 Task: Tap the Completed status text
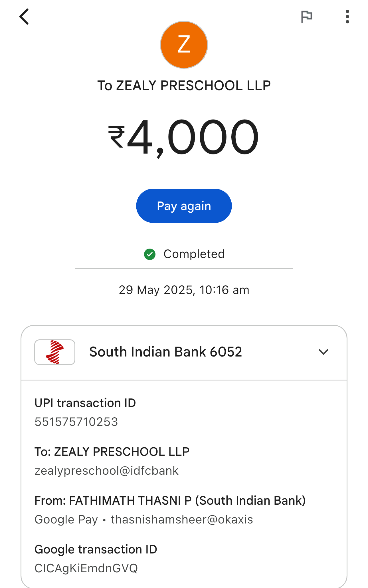pyautogui.click(x=194, y=254)
